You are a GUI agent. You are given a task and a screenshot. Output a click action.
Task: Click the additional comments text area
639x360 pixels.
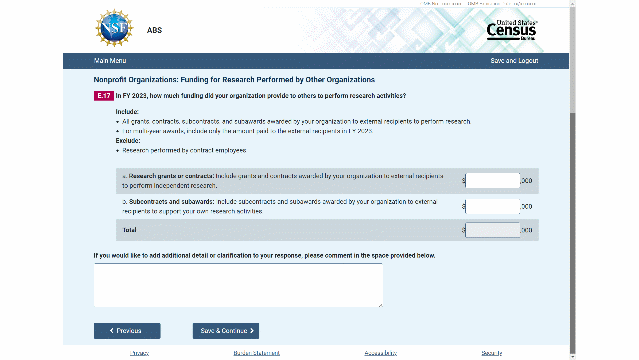pyautogui.click(x=238, y=285)
